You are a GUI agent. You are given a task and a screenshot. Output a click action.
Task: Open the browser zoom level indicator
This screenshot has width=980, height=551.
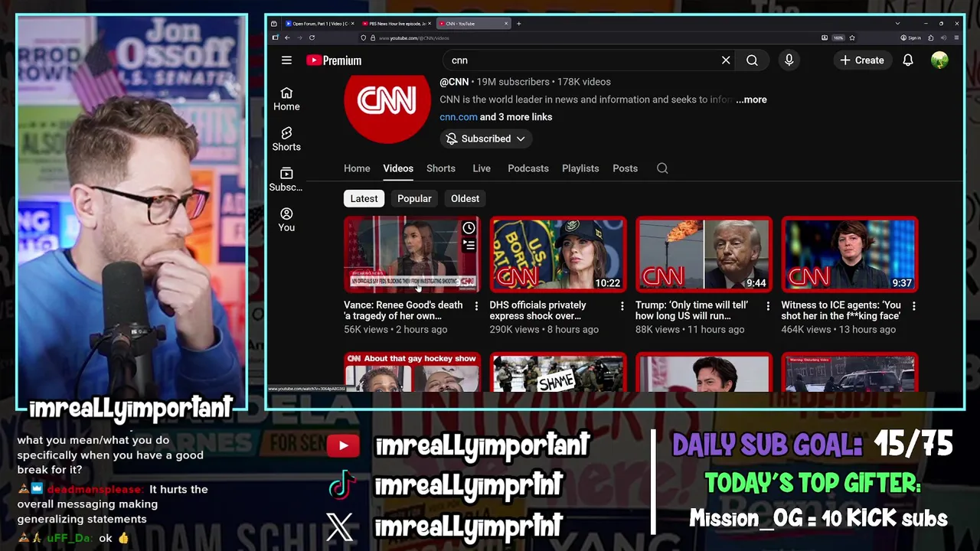[x=838, y=37]
